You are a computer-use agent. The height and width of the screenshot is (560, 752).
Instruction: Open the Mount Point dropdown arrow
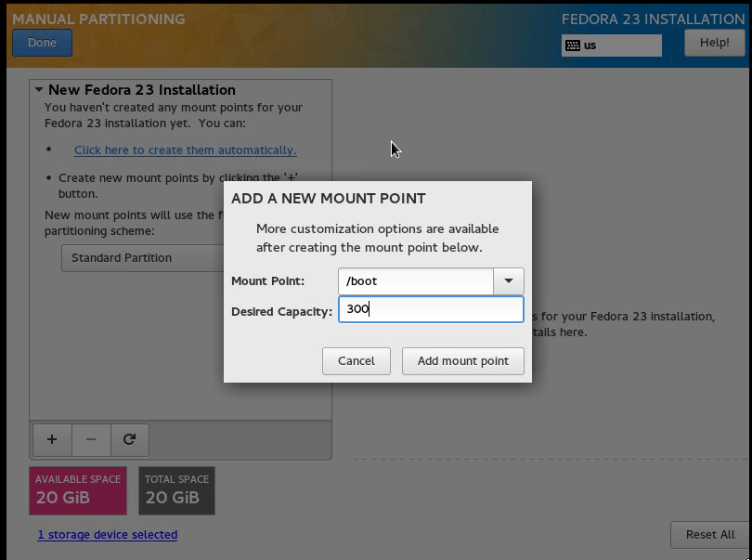click(x=509, y=280)
